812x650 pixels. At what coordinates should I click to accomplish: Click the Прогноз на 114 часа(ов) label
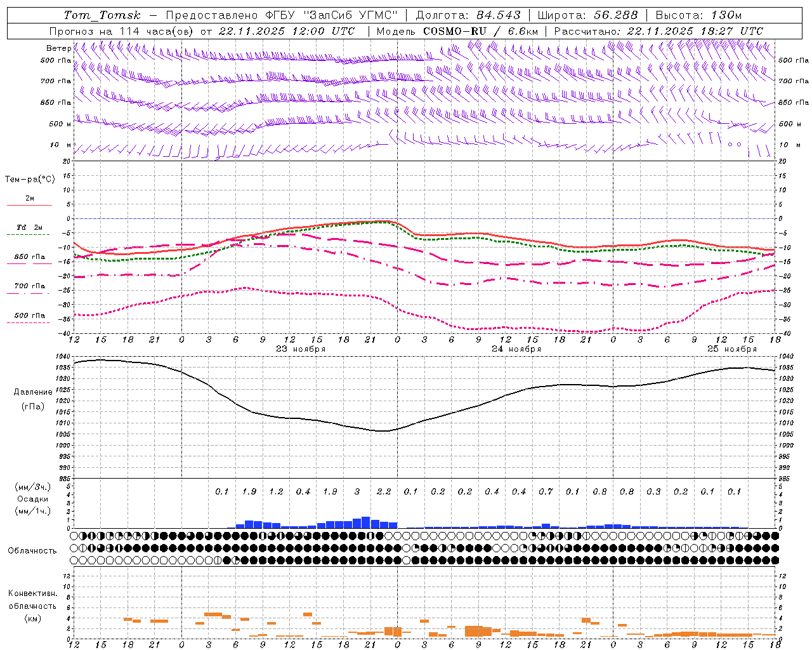(x=122, y=31)
